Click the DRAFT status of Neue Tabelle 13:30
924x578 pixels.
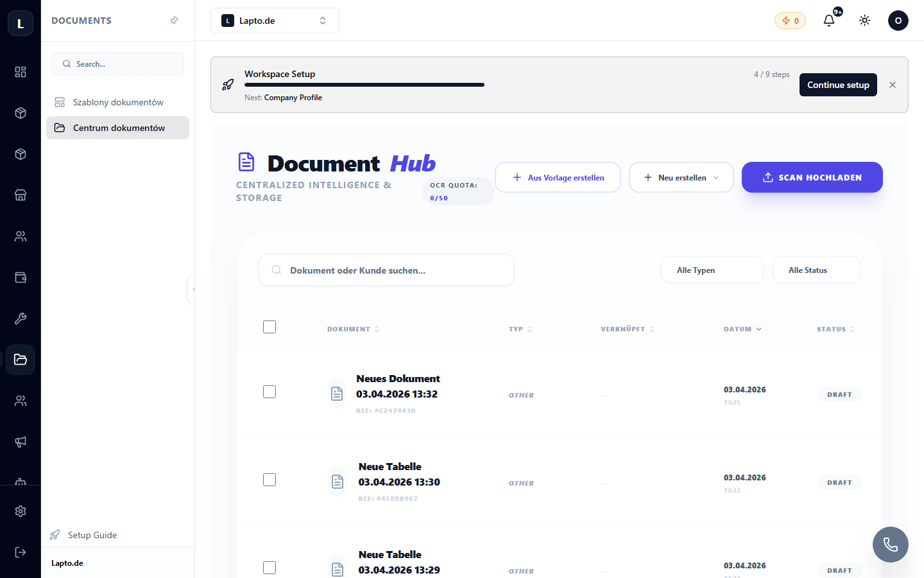click(x=839, y=482)
